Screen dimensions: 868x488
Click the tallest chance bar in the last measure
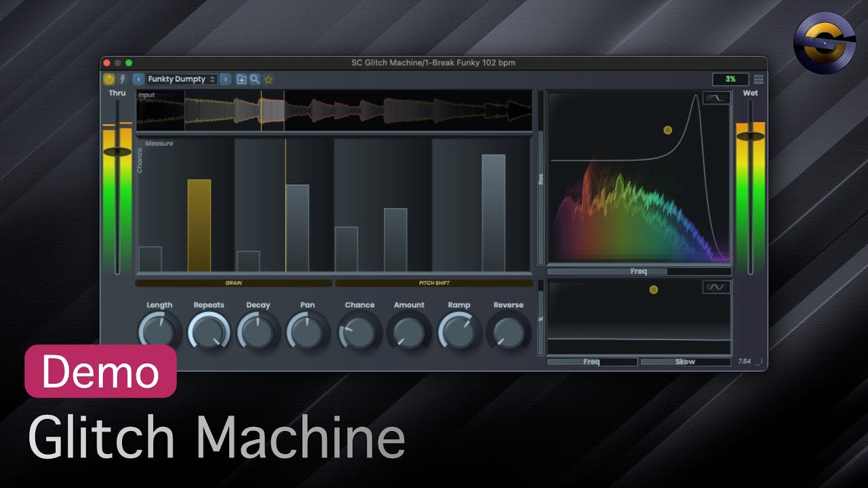494,213
